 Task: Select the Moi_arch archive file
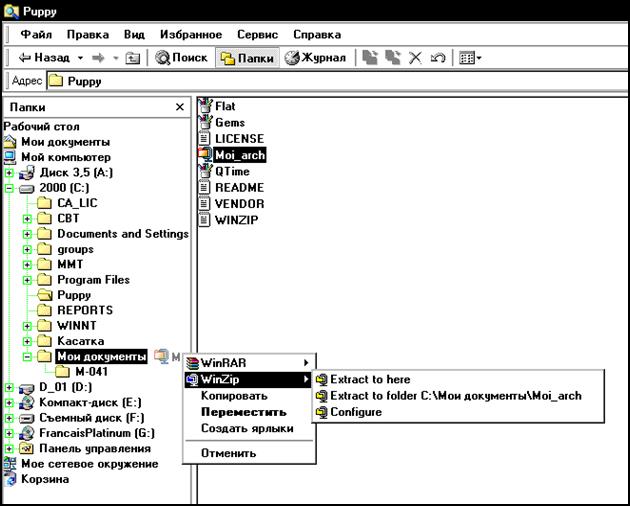coord(232,155)
